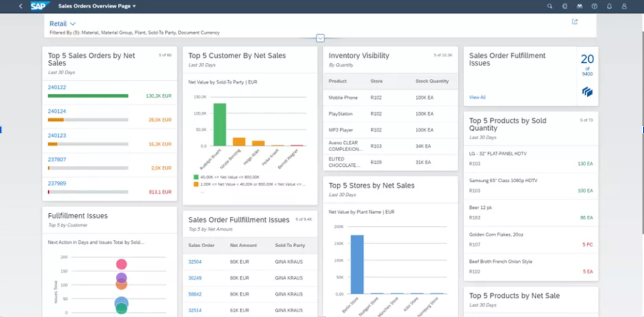This screenshot has height=317, width=644.
Task: Select ELITED CHOCOLATE inventory row
Action: (x=390, y=162)
